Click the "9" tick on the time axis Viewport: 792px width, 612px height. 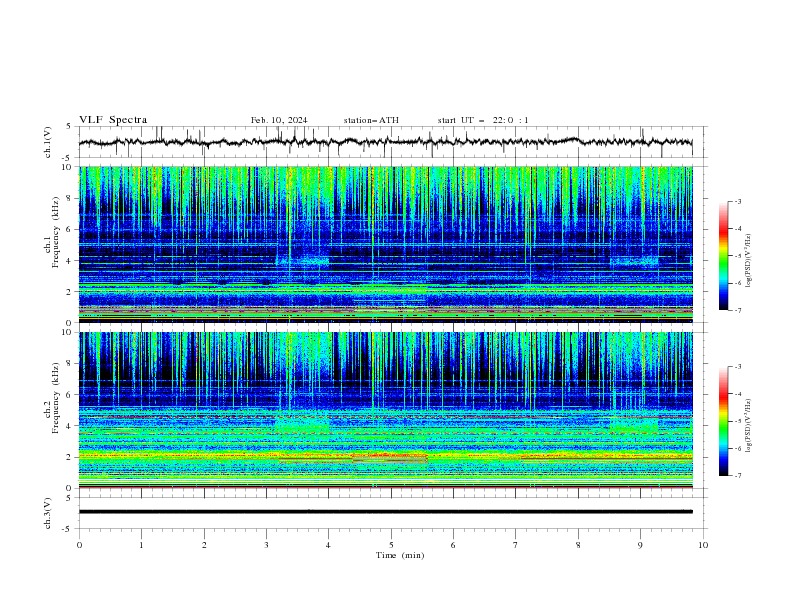[640, 545]
